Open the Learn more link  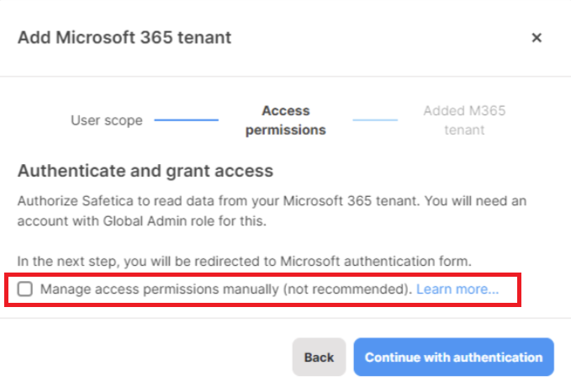coord(457,289)
